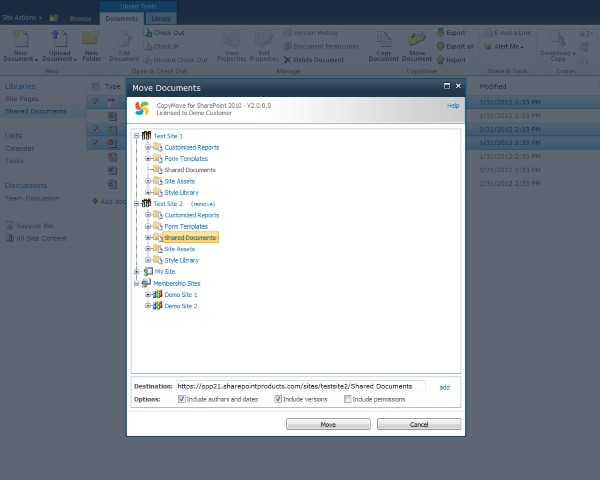Click the New Folder ribbon icon
600x480 pixels.
(91, 46)
